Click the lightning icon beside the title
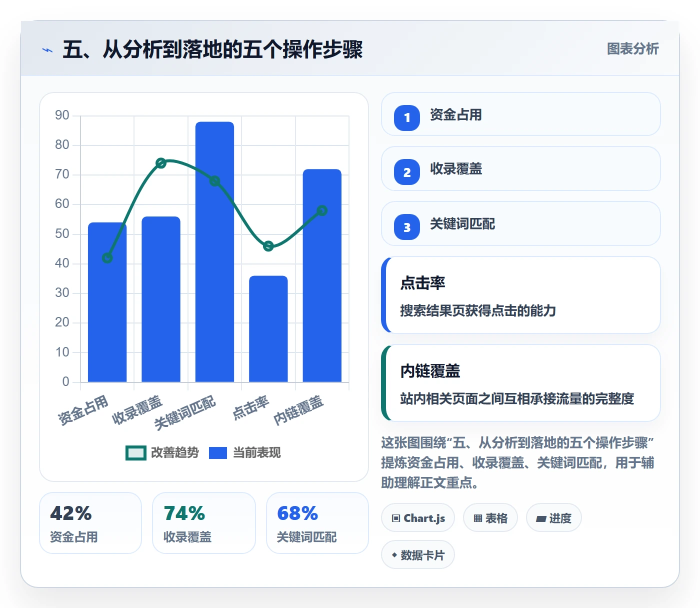Viewport: 700px width, 608px height. (x=47, y=50)
